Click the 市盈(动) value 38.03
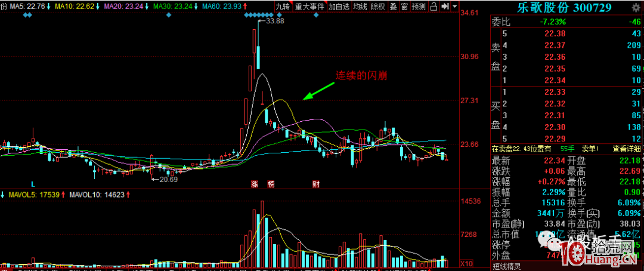This screenshot has height=271, width=644. 631,224
